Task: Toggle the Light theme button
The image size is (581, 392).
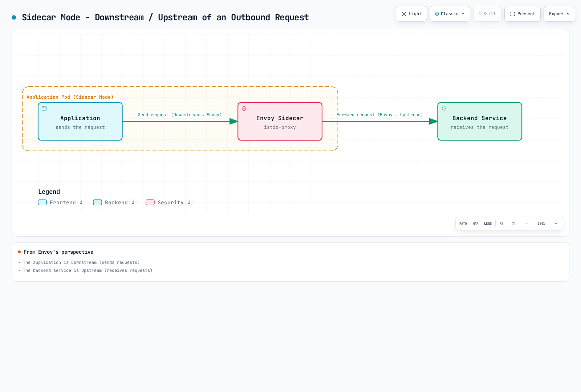Action: point(411,14)
